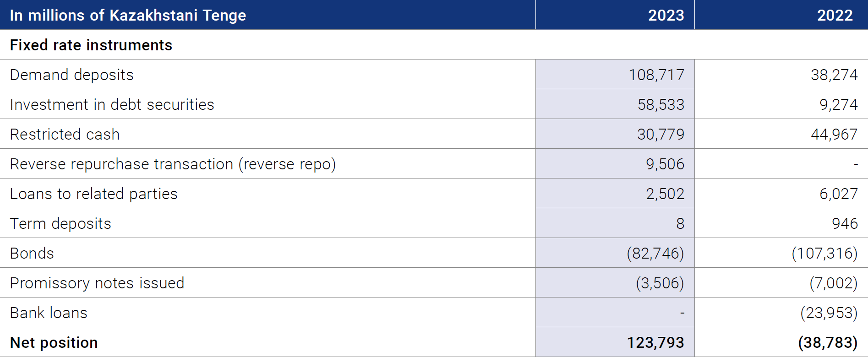The width and height of the screenshot is (868, 357).
Task: Click Investment in debt securities label
Action: point(112,104)
